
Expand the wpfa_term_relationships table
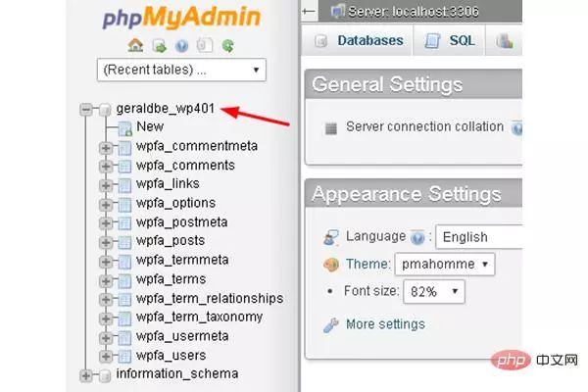(106, 299)
